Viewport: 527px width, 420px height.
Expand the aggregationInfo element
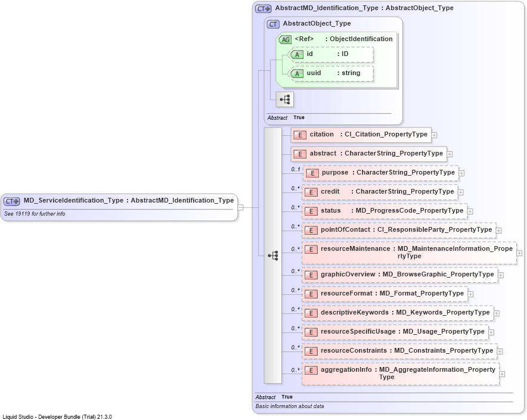pos(502,374)
